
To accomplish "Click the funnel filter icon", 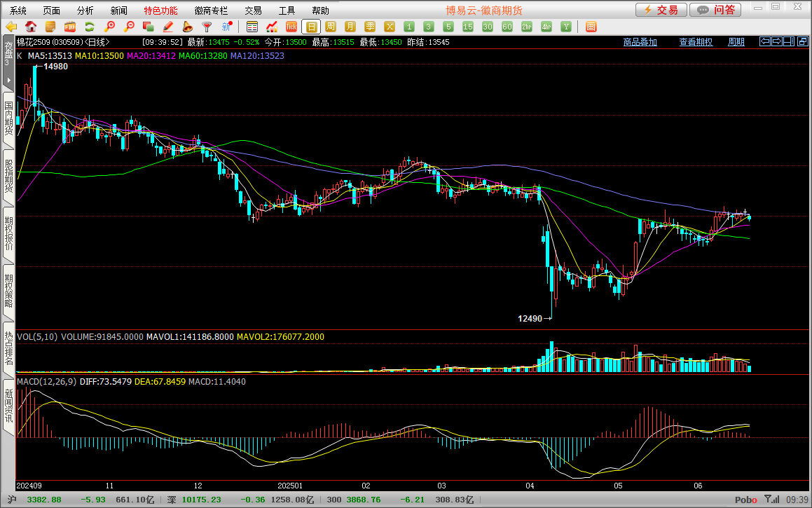I will [x=207, y=27].
